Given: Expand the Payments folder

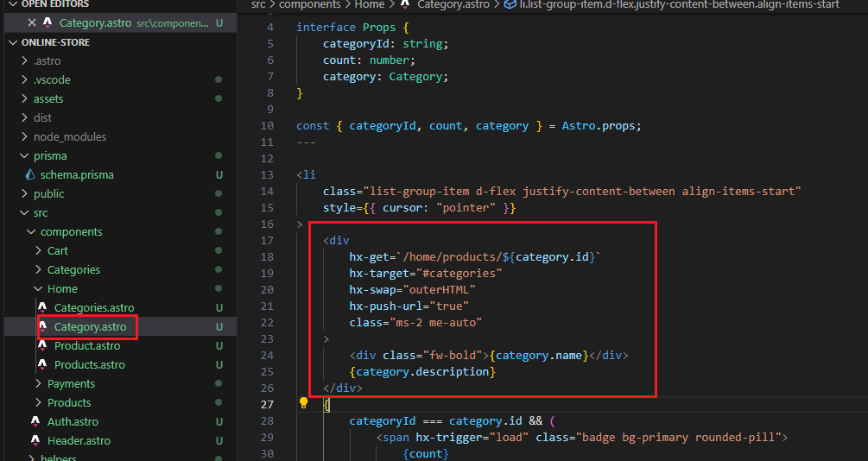Looking at the screenshot, I should point(38,383).
